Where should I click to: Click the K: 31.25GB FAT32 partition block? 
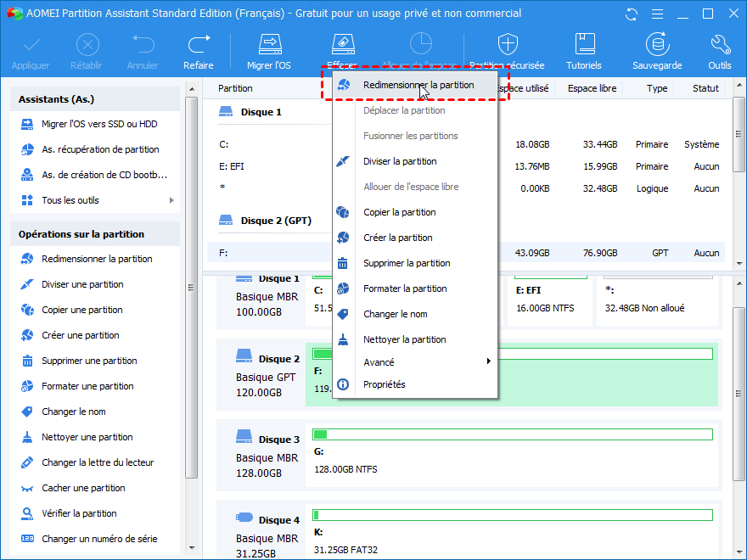pos(512,531)
